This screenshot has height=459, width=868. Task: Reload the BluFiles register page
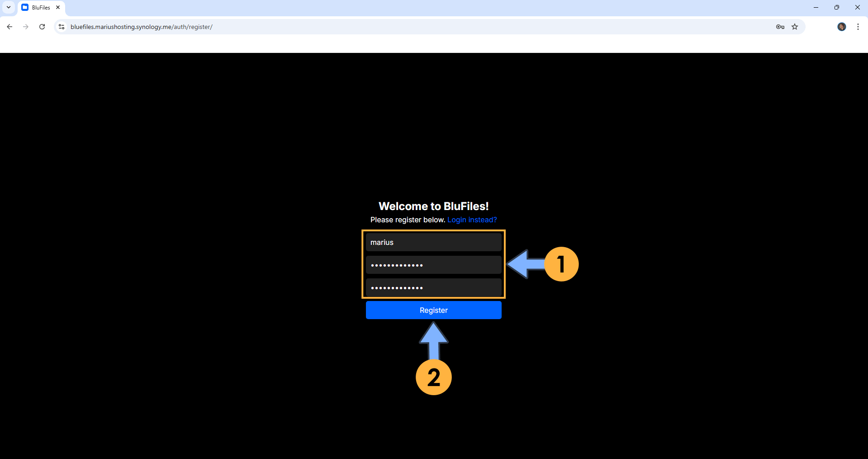(x=42, y=27)
